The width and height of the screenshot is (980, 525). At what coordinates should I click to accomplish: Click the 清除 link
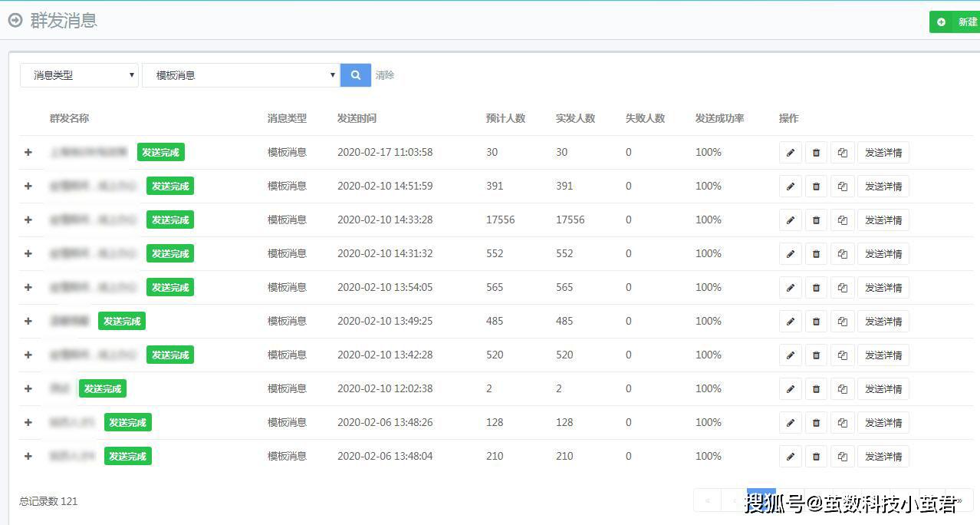[385, 74]
